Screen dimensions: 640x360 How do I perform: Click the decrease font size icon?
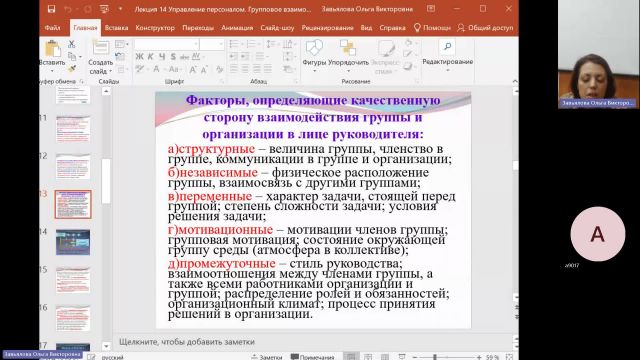click(204, 69)
